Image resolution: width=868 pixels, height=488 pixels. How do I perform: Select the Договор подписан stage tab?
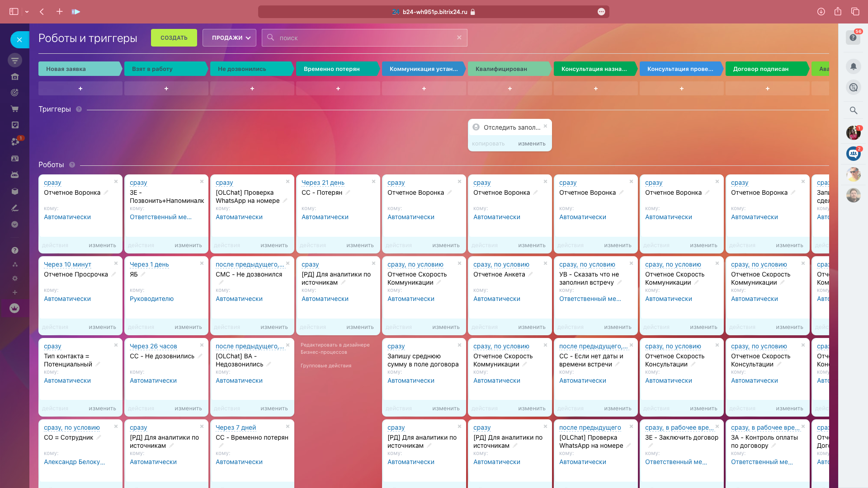[766, 69]
